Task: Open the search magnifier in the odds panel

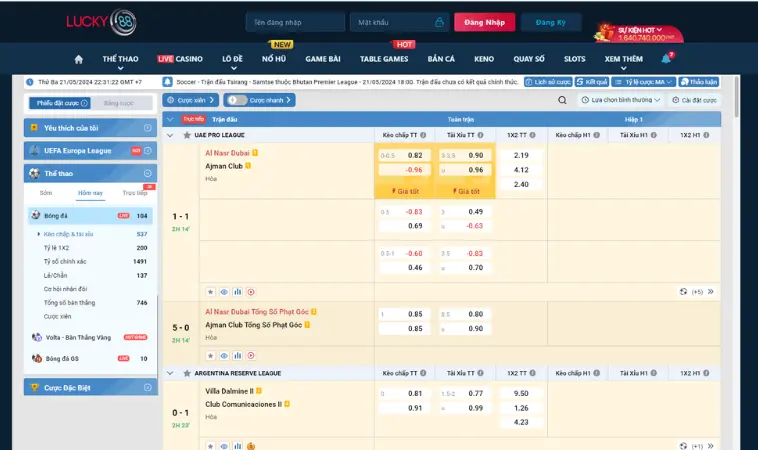Action: point(562,100)
